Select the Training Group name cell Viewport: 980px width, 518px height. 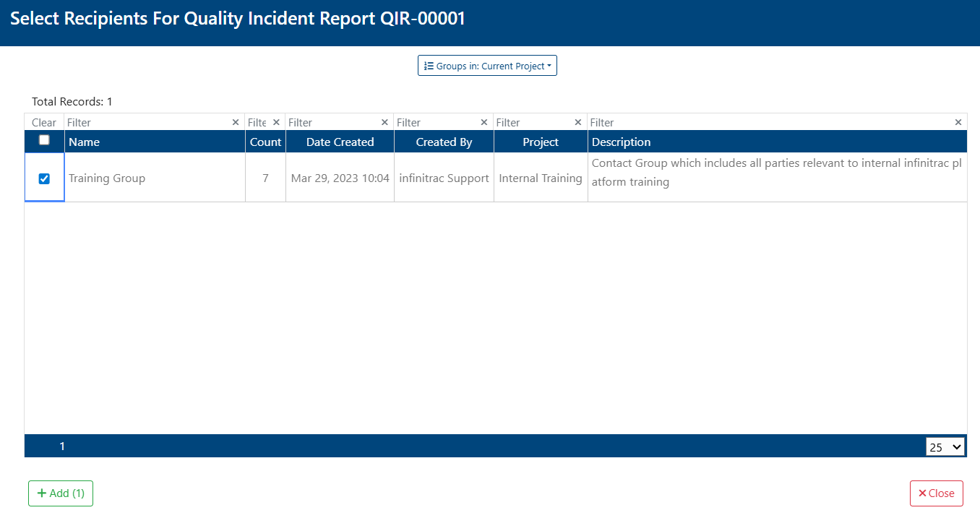155,178
